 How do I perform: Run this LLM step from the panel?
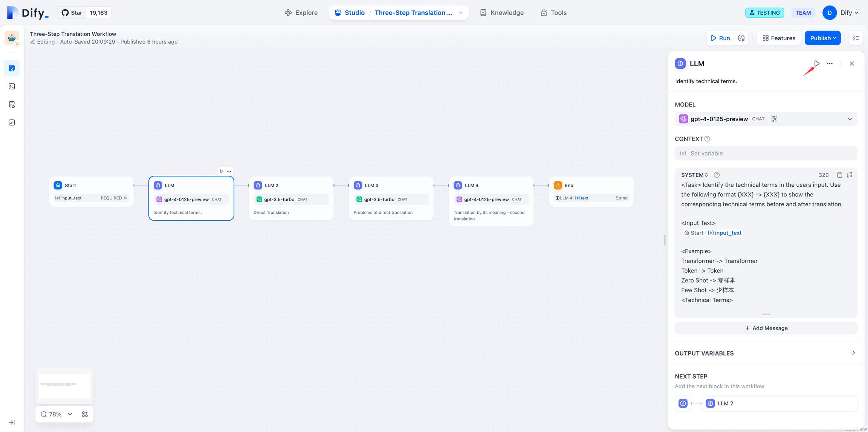(x=817, y=64)
